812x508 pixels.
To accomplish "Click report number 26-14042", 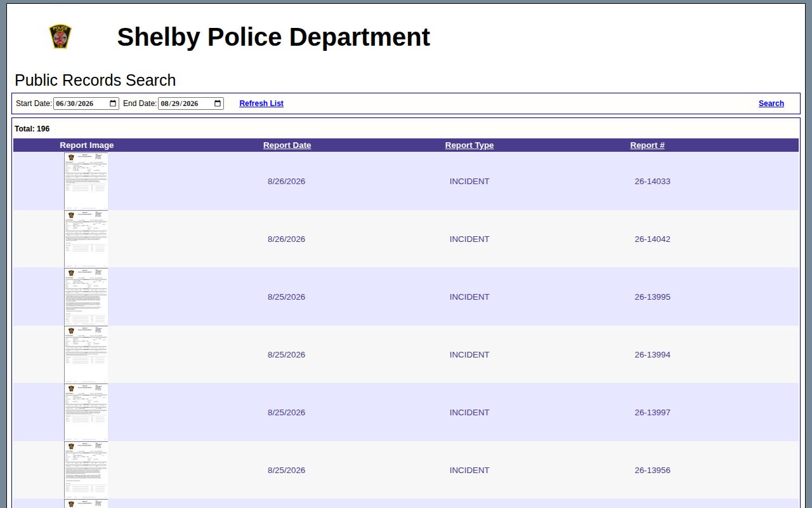I will click(652, 239).
